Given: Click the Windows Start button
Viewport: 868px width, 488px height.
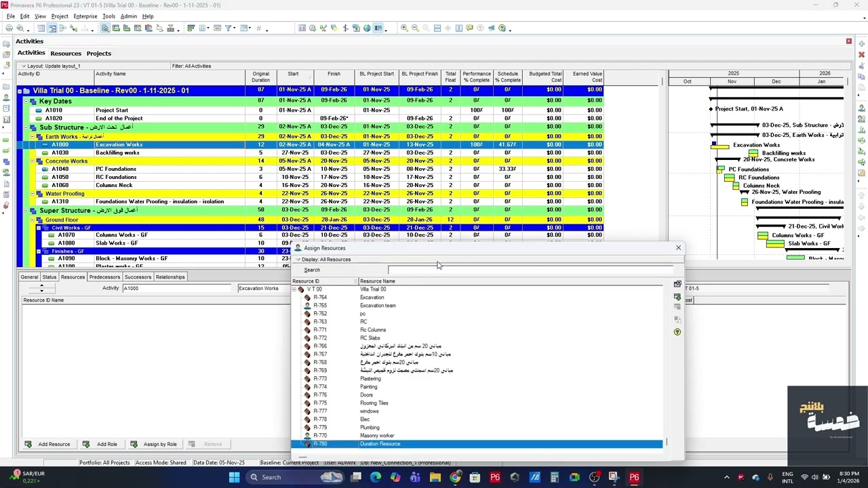Looking at the screenshot, I should point(234,477).
